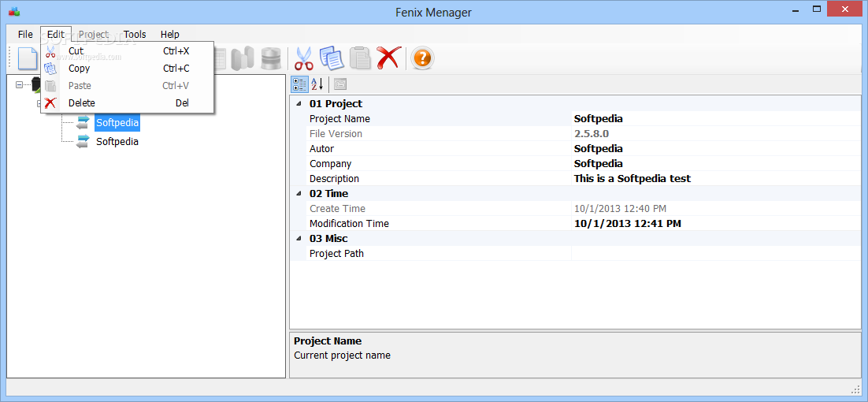Viewport: 868px width, 402px height.
Task: Choose Delete from the Edit menu
Action: coord(128,103)
